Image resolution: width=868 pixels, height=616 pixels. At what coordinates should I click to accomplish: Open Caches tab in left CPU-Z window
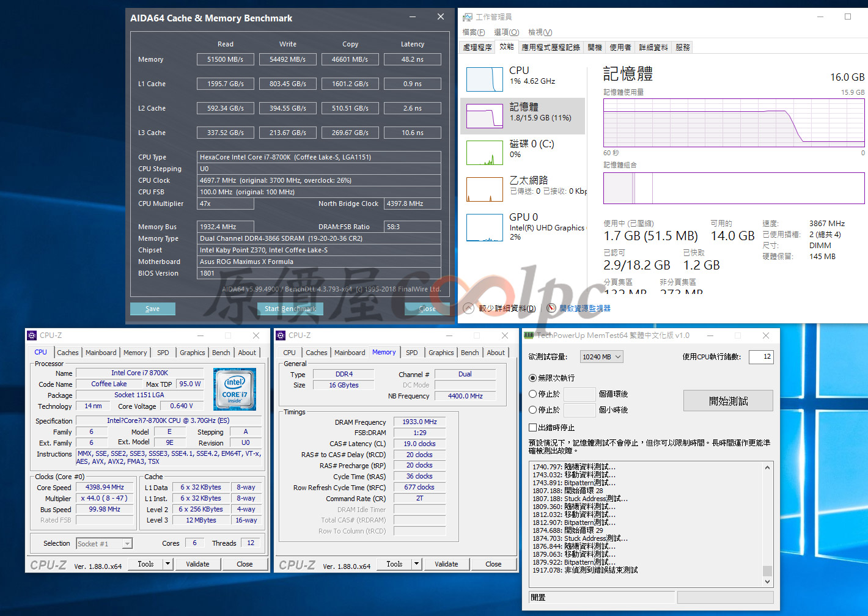68,353
